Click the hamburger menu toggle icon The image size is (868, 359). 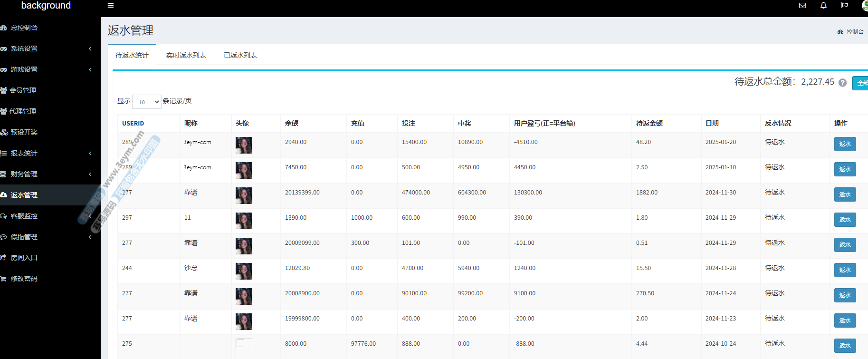coord(111,6)
